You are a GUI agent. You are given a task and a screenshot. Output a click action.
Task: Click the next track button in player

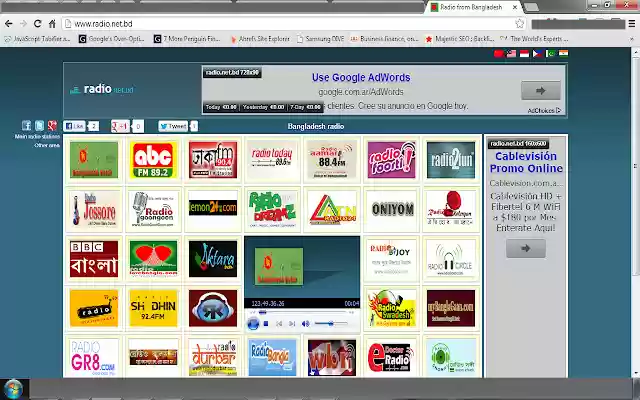[x=292, y=324]
